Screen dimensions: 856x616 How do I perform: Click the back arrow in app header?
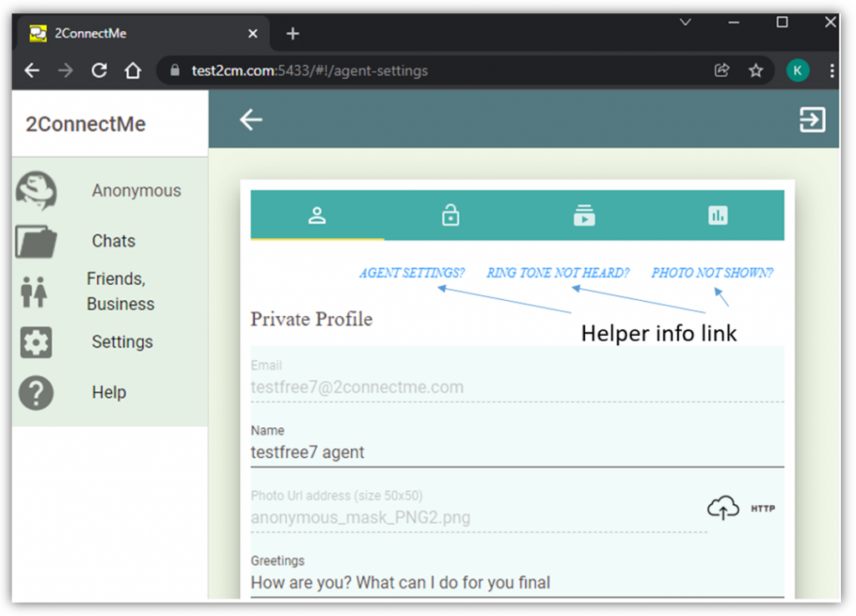coord(251,120)
